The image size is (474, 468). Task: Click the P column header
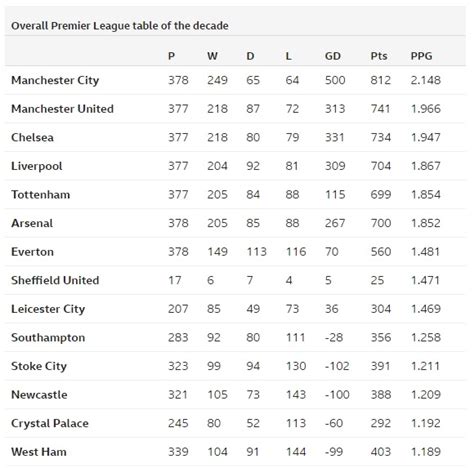point(171,56)
